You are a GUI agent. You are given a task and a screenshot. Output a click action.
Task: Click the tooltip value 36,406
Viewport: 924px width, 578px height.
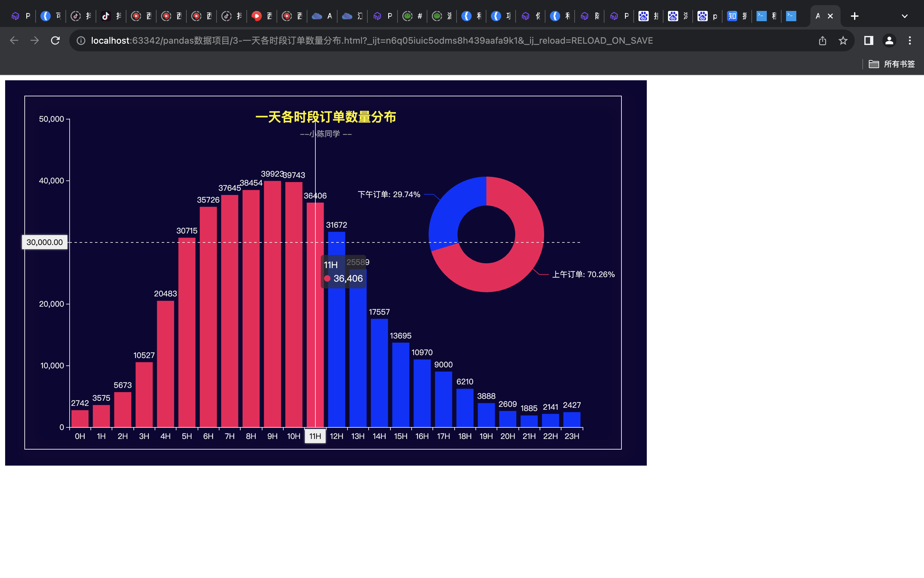[348, 278]
